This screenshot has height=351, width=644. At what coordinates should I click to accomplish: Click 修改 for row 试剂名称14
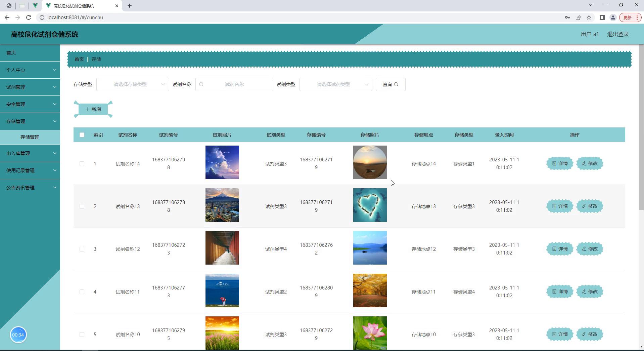[590, 163]
